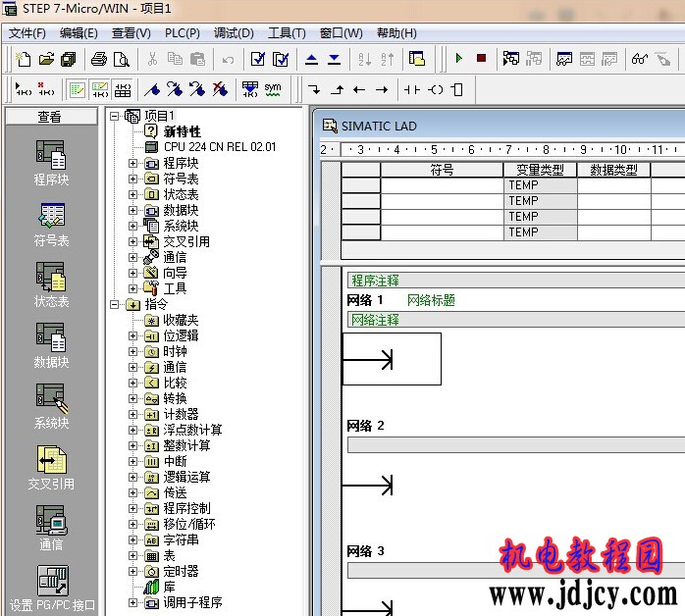Open 设置 PG/PC 接口 in sidebar
The width and height of the screenshot is (685, 616).
[52, 589]
